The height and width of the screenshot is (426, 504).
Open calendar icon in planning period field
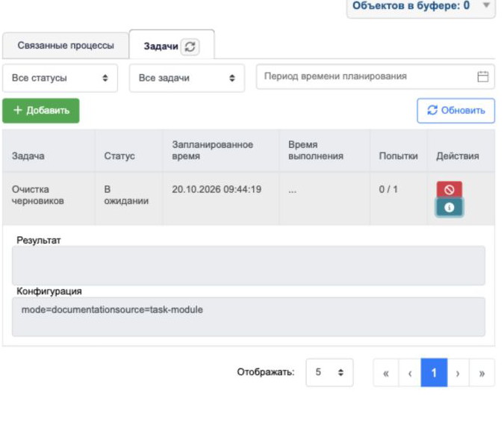(x=482, y=76)
